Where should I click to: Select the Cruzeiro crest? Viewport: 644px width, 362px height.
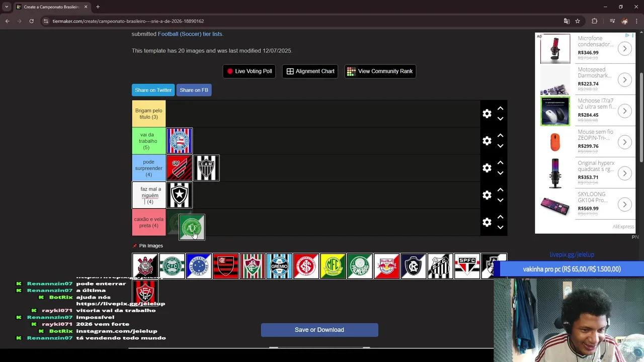(199, 266)
